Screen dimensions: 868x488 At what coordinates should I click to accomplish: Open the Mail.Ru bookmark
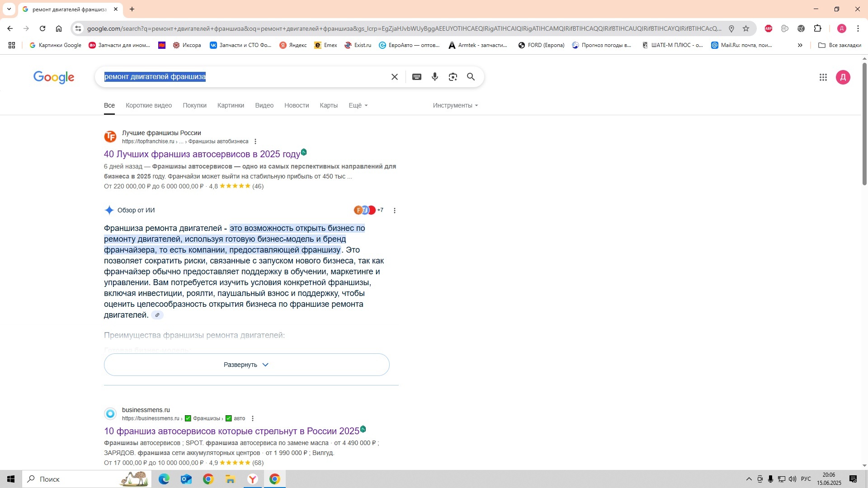coord(742,45)
